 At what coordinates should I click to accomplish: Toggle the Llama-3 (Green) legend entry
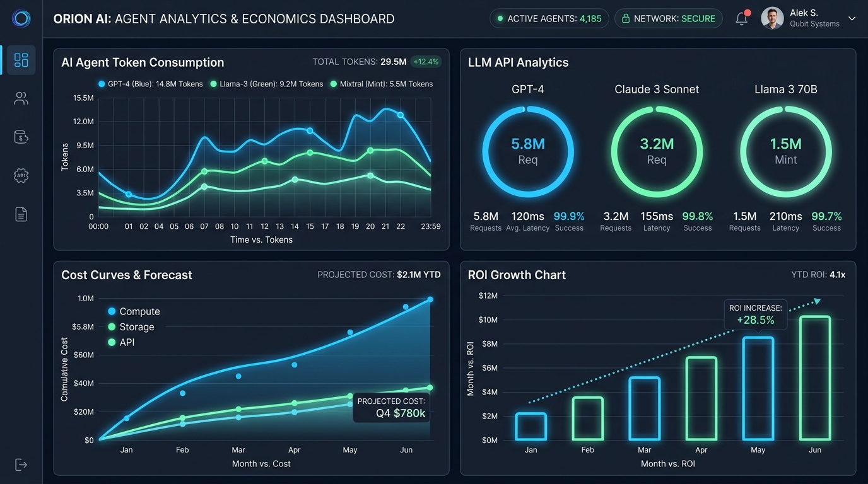(267, 84)
